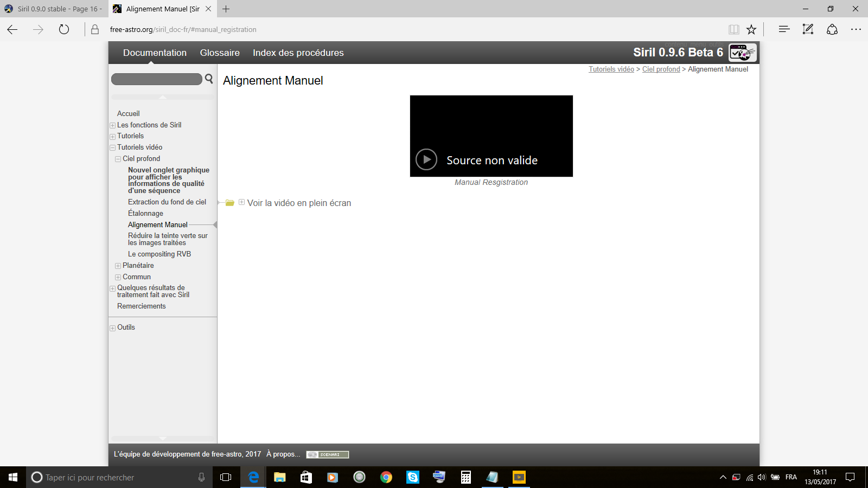Switch to Siril 0.9.0 stable tab
Viewport: 868px width, 488px height.
pos(54,9)
